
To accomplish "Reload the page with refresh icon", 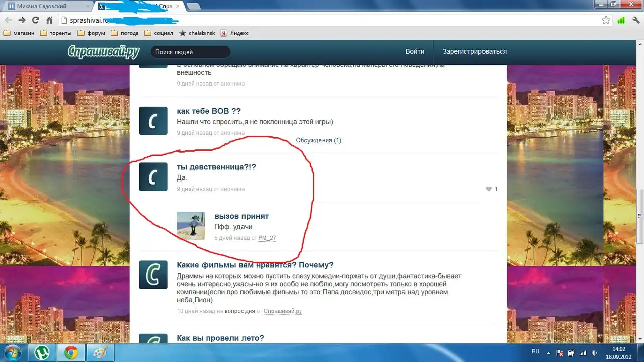I will tap(35, 20).
